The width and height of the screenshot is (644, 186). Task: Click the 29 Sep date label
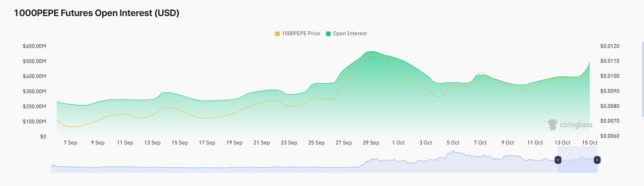coord(371,143)
